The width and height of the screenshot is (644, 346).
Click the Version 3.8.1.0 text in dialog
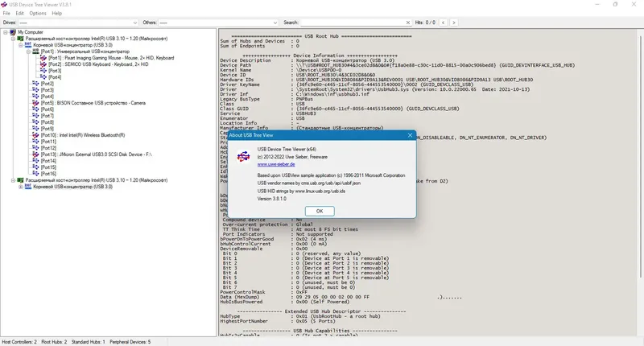(272, 199)
